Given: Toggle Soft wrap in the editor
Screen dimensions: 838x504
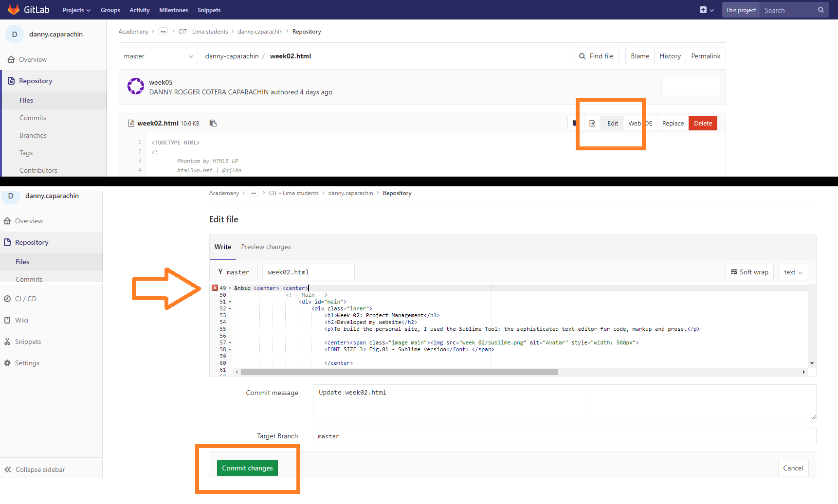Looking at the screenshot, I should pos(749,272).
